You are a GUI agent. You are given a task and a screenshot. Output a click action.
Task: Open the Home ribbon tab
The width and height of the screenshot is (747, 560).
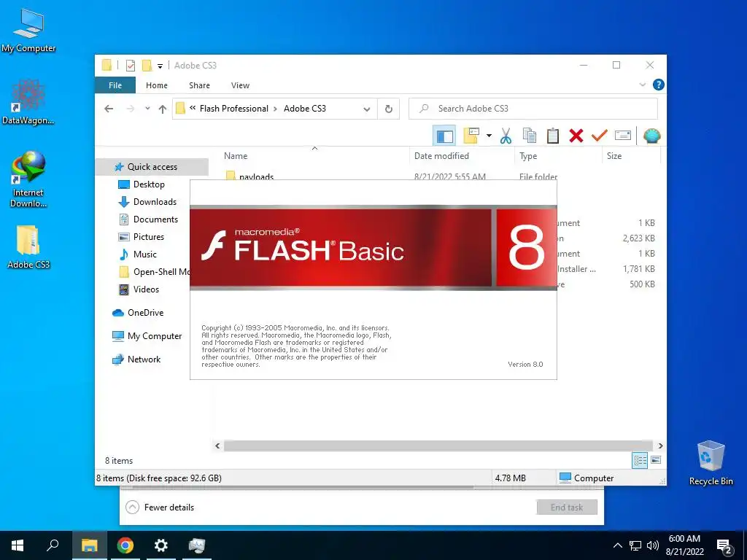click(157, 85)
